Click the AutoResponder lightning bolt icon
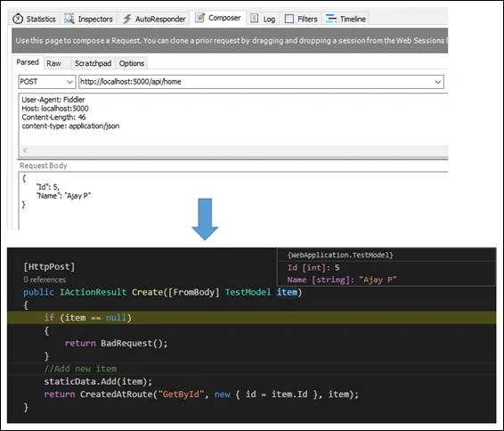 click(127, 19)
